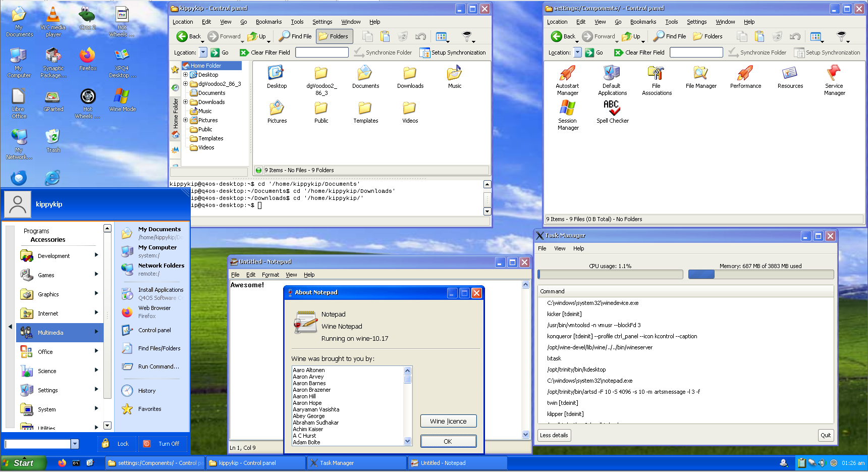Click Quit in Task Manager
This screenshot has height=472, width=868.
click(x=826, y=435)
